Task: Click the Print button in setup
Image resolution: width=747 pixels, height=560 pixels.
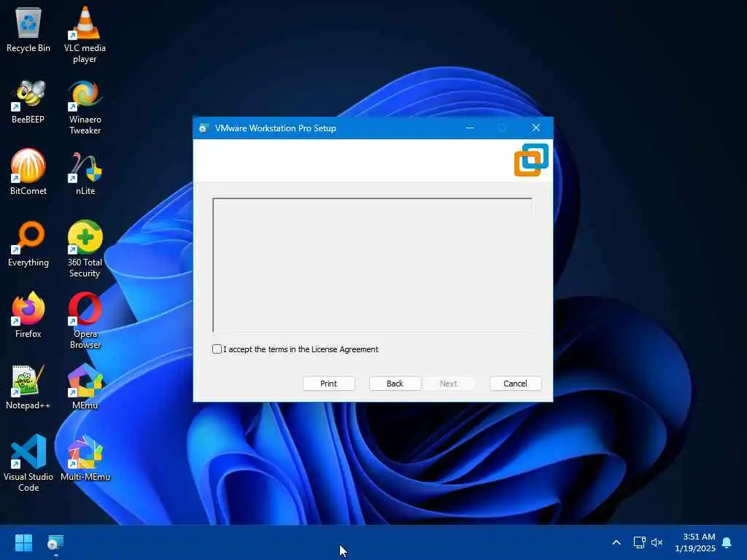Action: 329,384
